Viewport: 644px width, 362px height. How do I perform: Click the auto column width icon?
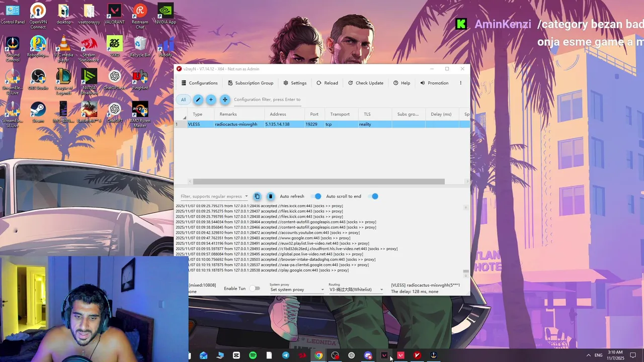[225, 100]
